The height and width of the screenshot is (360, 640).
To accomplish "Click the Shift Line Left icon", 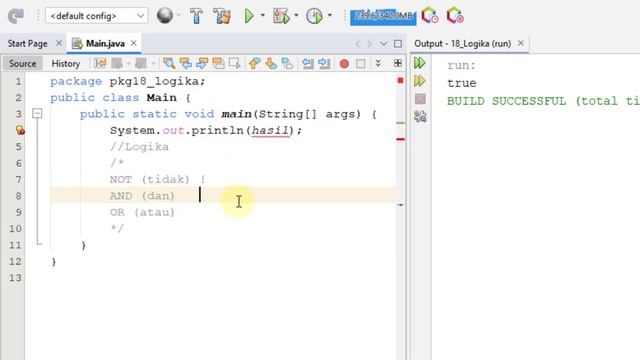I will click(x=307, y=63).
